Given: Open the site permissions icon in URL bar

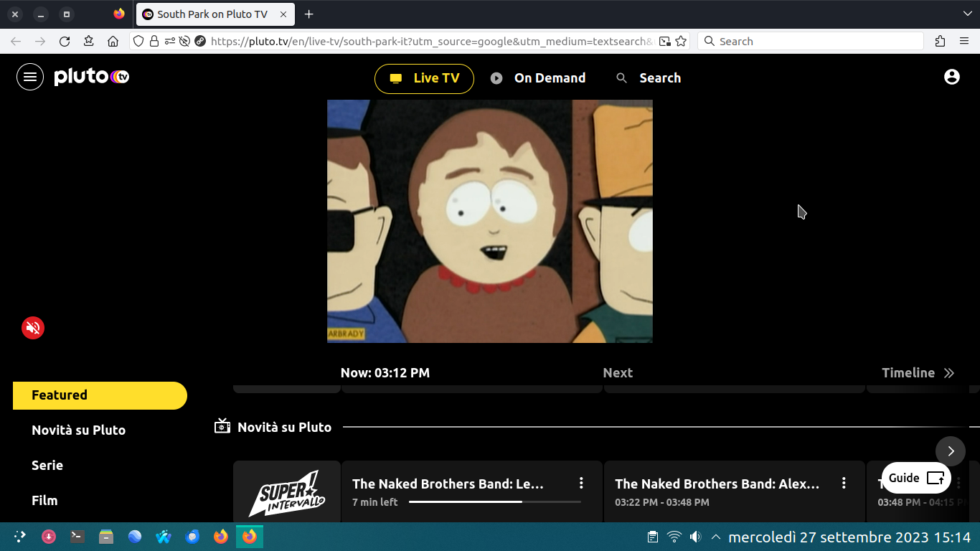Looking at the screenshot, I should 169,42.
